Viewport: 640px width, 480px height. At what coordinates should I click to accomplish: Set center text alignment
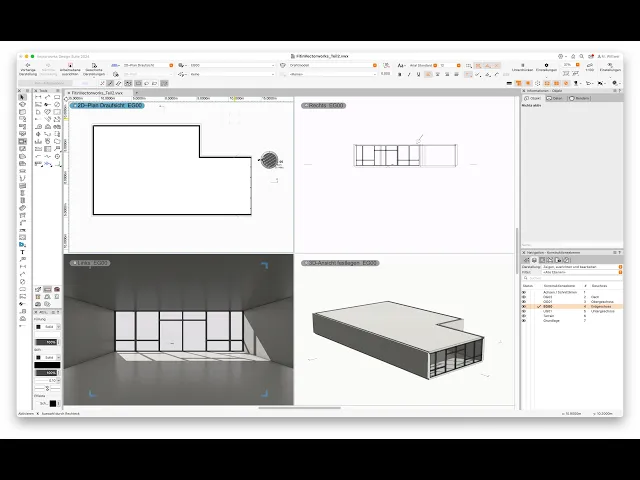(438, 74)
